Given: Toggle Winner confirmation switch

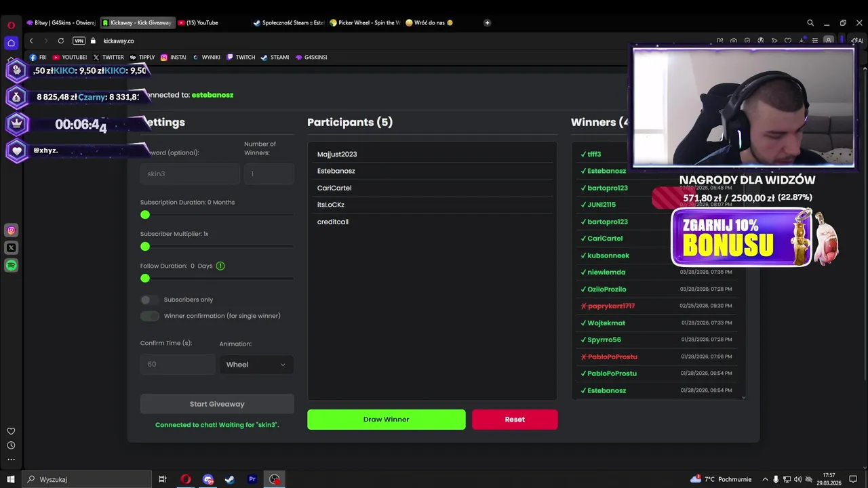Looking at the screenshot, I should (x=150, y=316).
